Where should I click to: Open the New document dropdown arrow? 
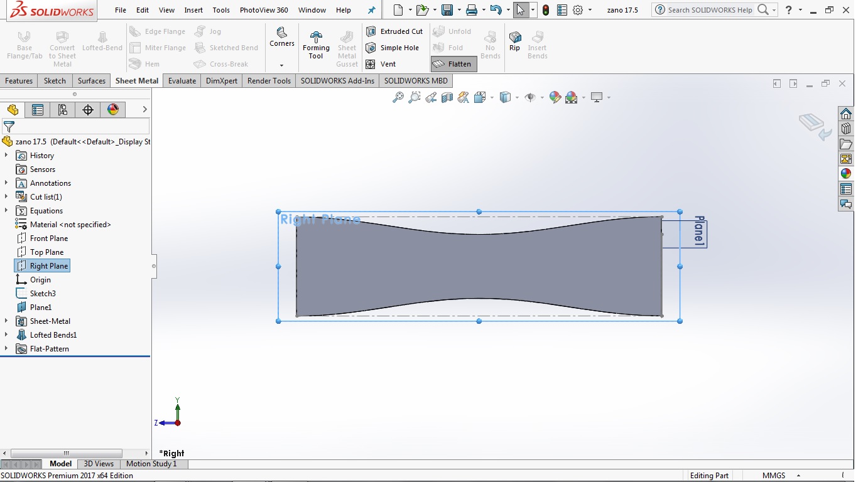click(x=410, y=10)
